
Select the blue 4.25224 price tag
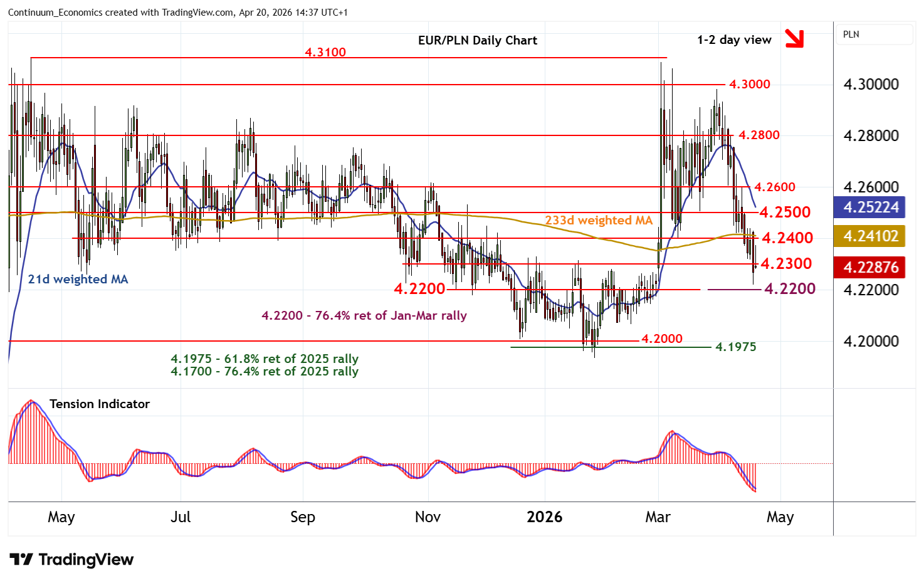coord(870,207)
